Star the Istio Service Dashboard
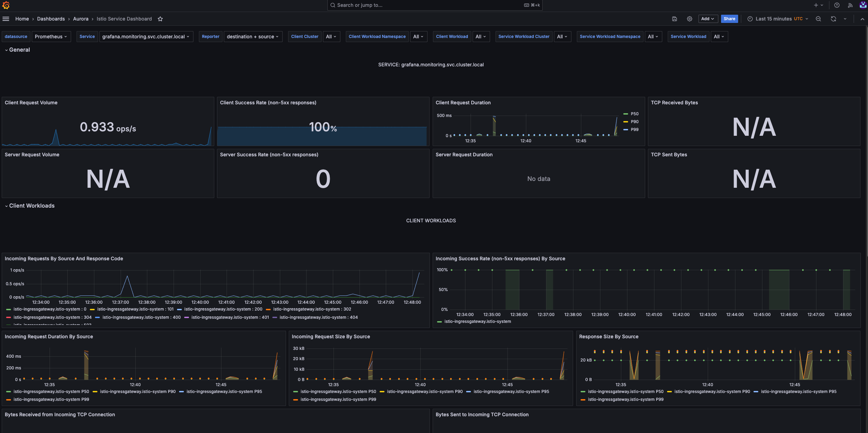868x433 pixels. coord(160,19)
